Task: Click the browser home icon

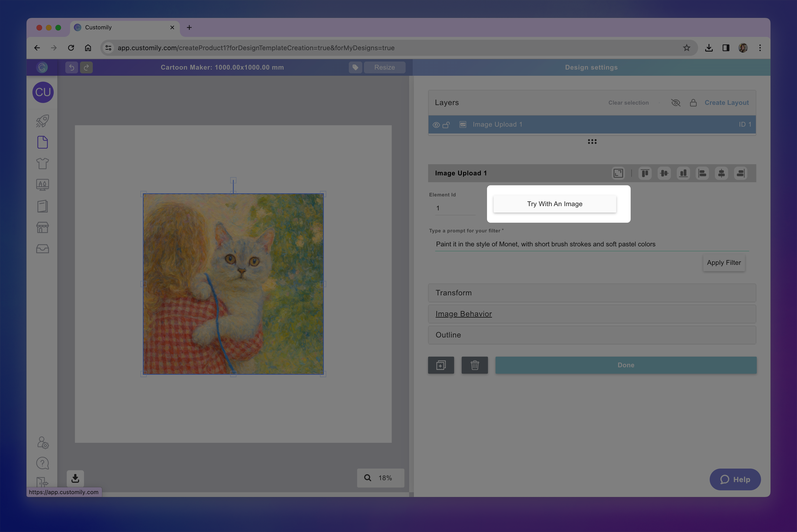Action: [88, 48]
